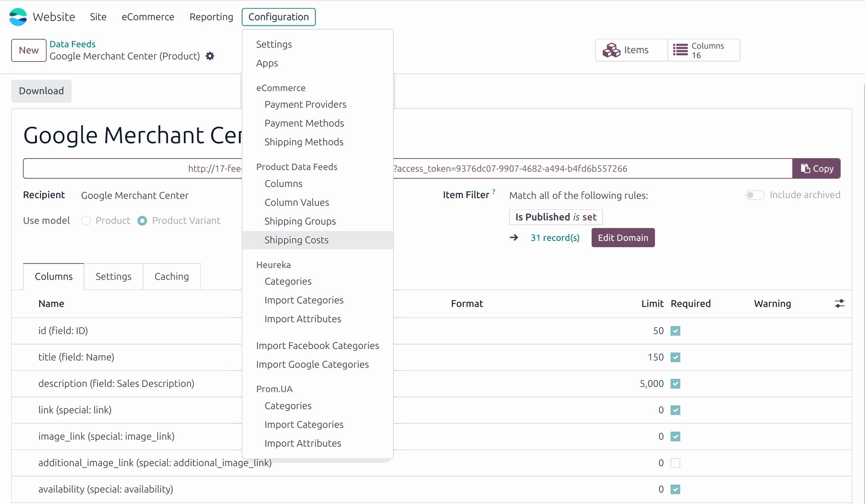Click the Download button

41,91
